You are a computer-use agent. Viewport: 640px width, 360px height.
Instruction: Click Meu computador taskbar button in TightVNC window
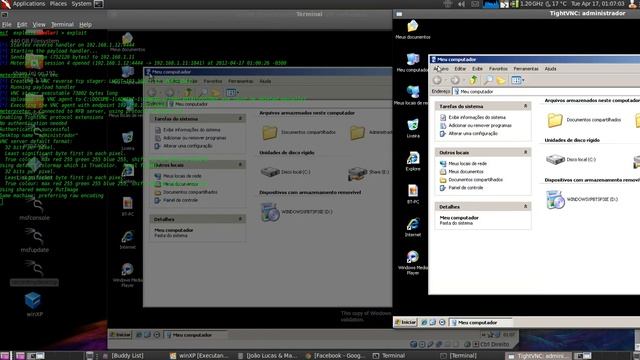click(480, 322)
